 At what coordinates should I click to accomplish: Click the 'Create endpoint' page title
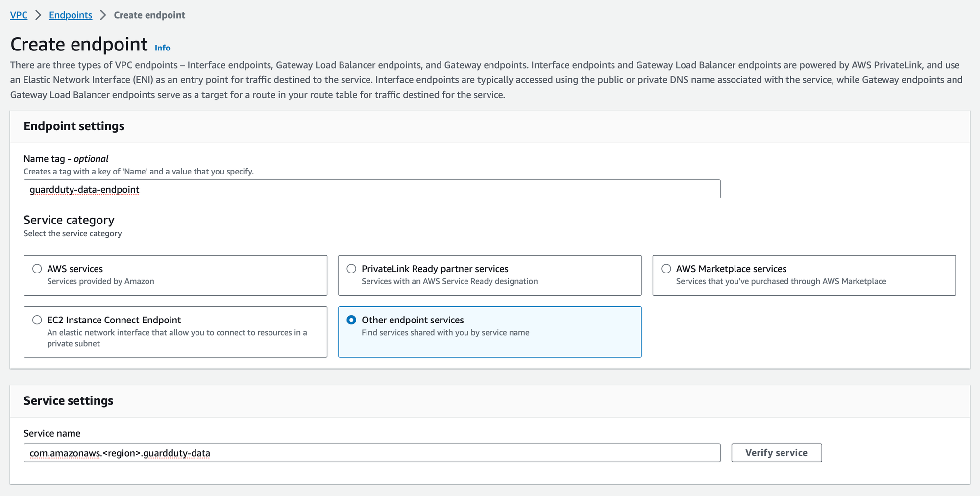click(x=79, y=44)
